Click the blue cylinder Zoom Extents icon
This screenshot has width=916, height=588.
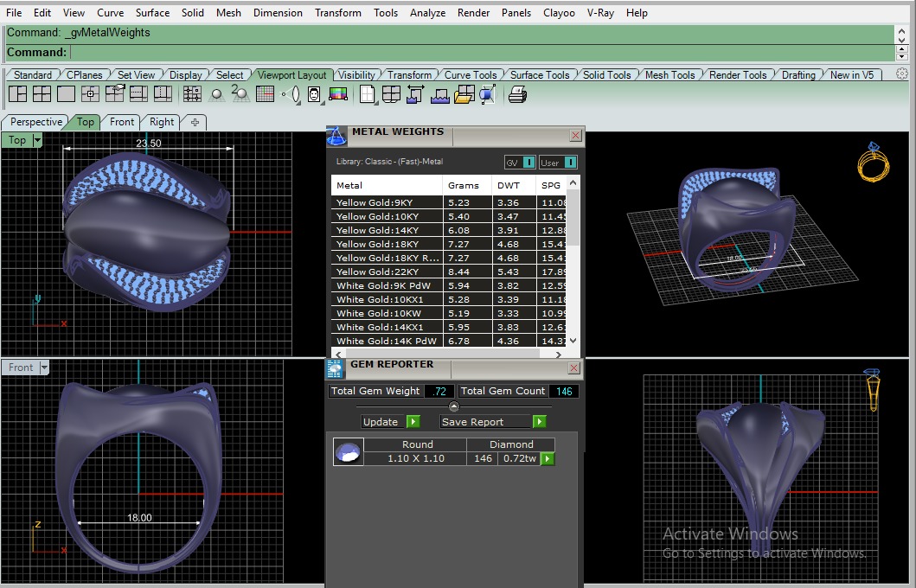point(488,94)
